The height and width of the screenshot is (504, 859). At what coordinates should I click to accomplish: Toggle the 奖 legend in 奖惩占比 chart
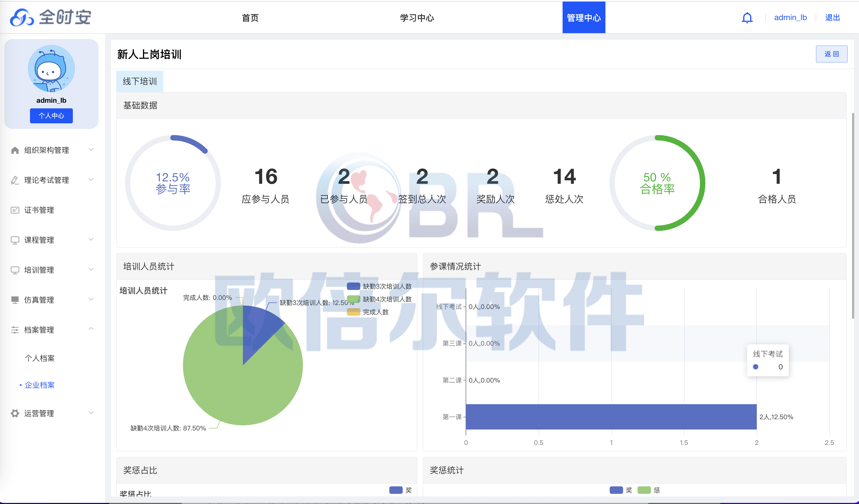pos(401,490)
